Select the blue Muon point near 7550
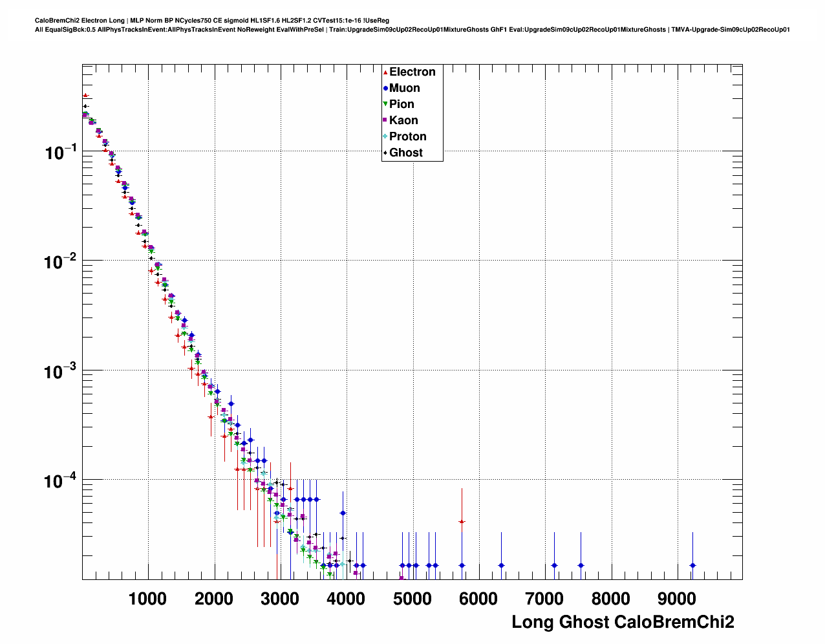825x644 pixels. 581,565
